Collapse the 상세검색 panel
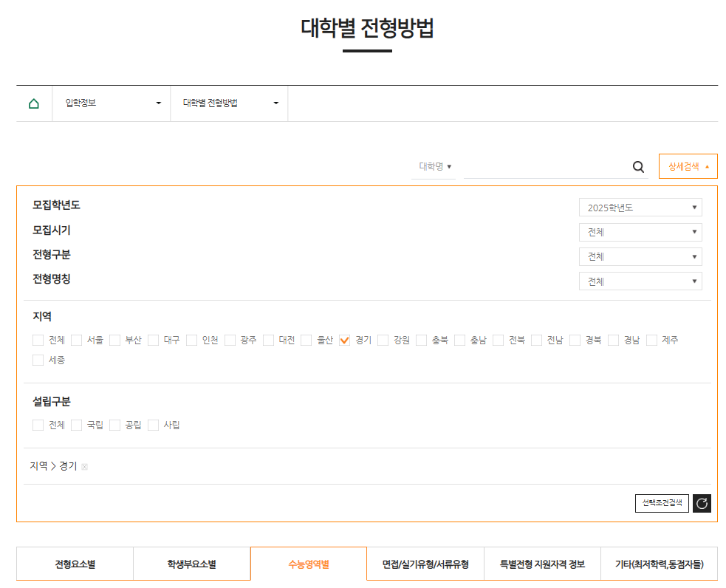Image resolution: width=726 pixels, height=588 pixels. coord(688,166)
